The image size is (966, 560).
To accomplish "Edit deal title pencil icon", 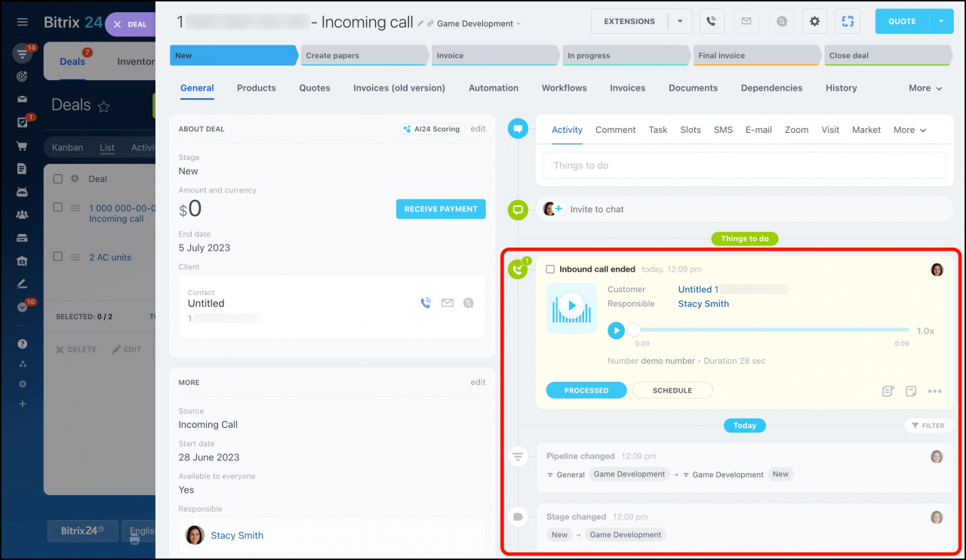I will coord(420,24).
